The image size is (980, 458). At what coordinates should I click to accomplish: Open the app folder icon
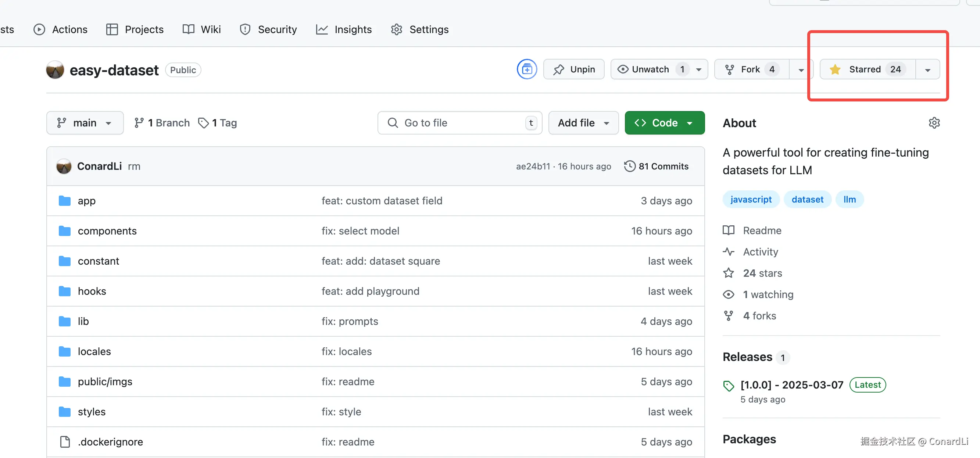(65, 201)
